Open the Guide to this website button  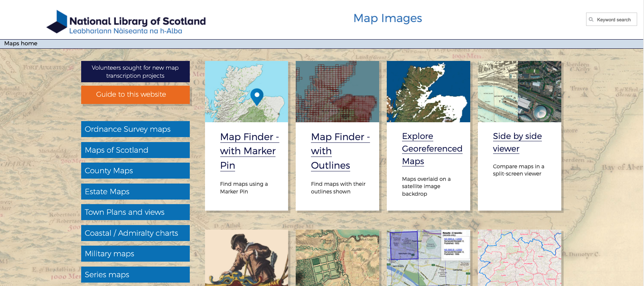pos(135,94)
